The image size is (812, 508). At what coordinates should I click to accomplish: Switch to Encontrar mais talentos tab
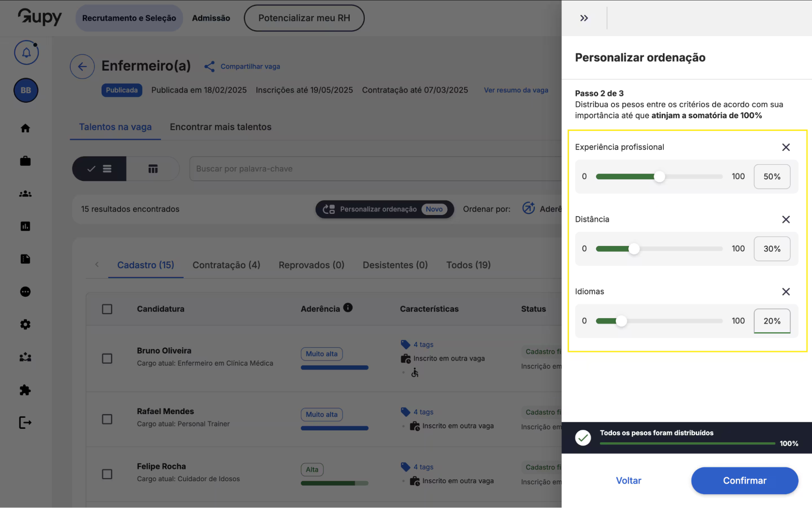tap(221, 127)
